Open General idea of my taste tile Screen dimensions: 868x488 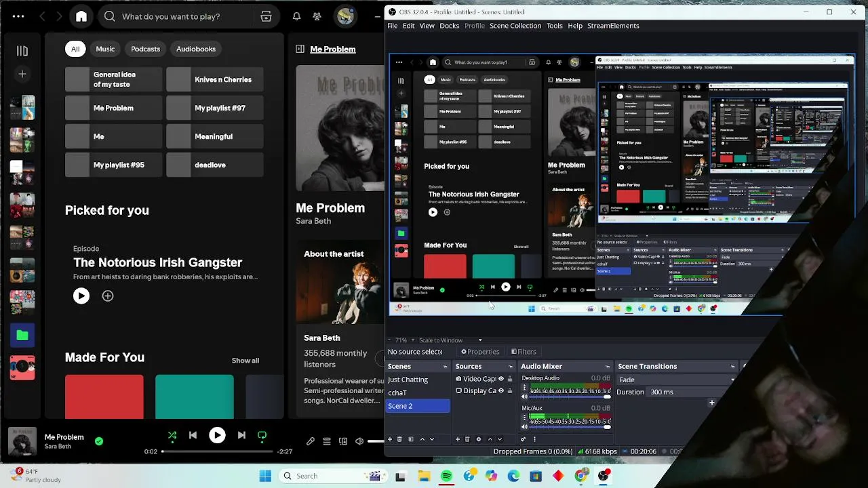pyautogui.click(x=114, y=79)
